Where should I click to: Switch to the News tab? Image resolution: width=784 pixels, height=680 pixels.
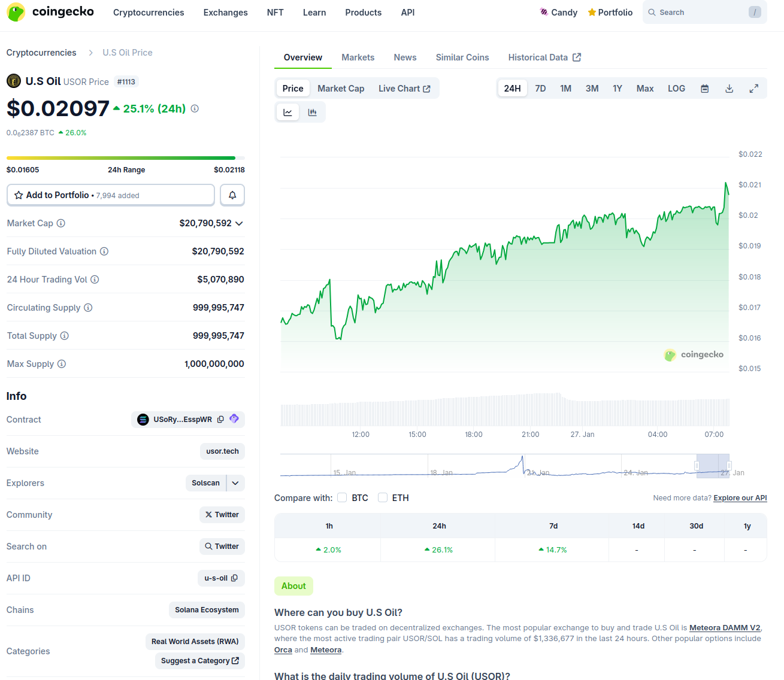pos(405,57)
